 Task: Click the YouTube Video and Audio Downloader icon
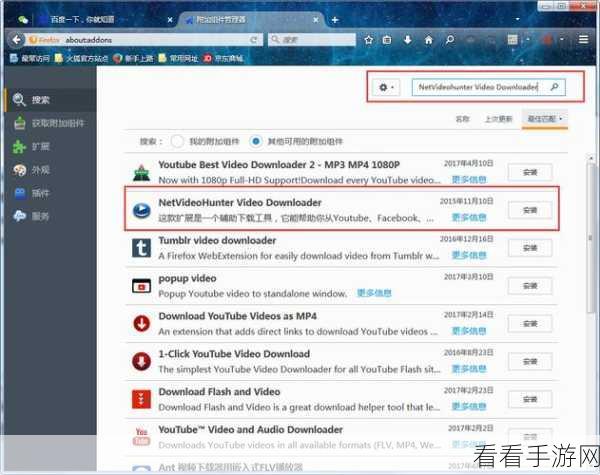click(142, 437)
